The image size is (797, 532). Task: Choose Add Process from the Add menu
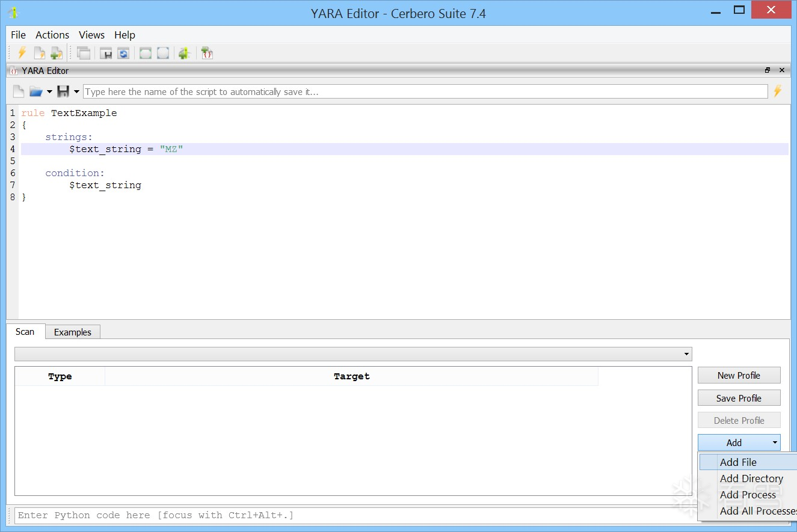748,495
